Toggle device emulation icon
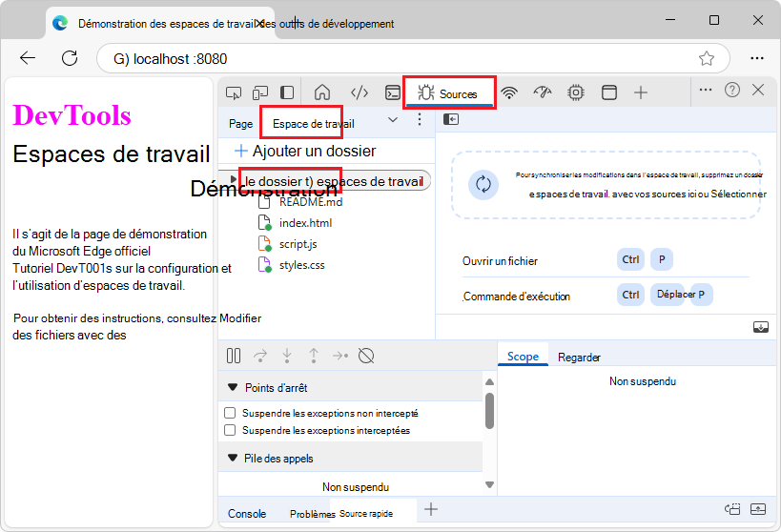This screenshot has height=532, width=781. pyautogui.click(x=260, y=92)
